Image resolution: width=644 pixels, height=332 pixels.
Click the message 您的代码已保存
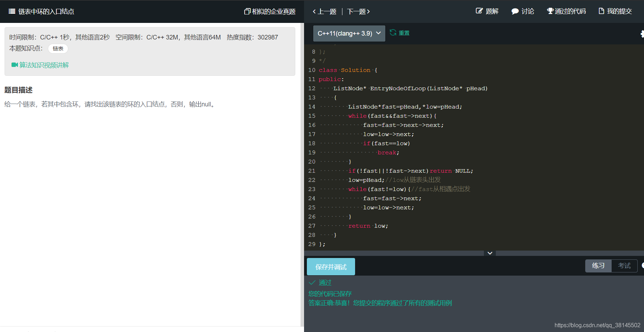click(x=330, y=294)
